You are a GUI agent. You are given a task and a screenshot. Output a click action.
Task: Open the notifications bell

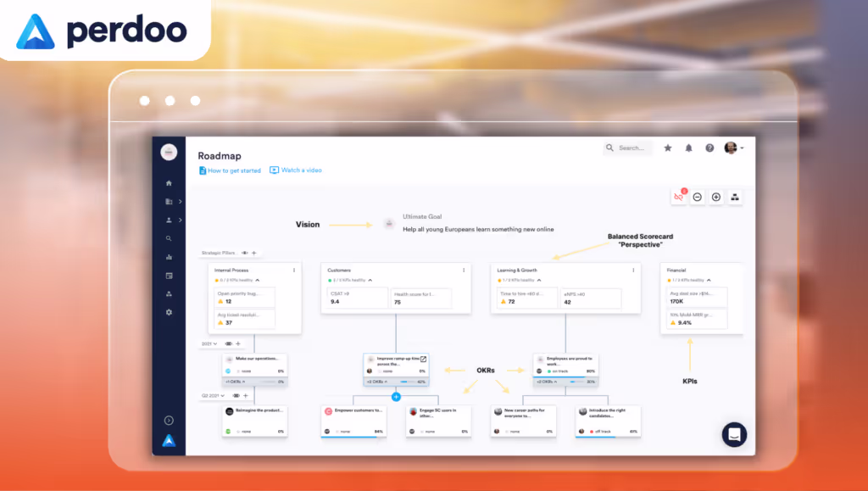click(688, 148)
